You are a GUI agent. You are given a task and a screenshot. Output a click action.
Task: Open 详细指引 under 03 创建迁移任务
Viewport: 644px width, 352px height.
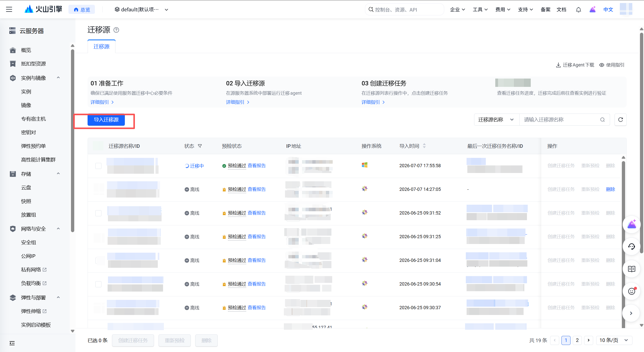[x=373, y=102]
